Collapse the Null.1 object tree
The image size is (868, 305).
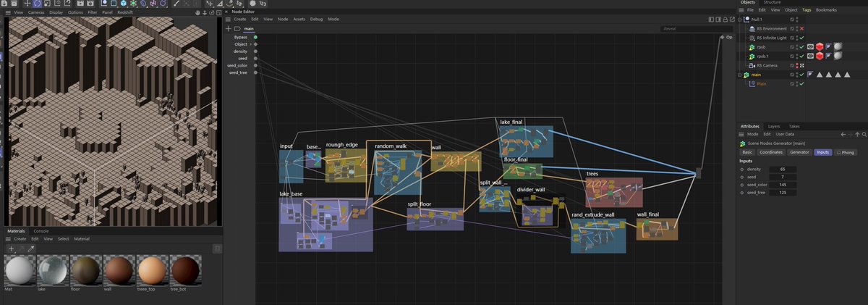point(739,20)
